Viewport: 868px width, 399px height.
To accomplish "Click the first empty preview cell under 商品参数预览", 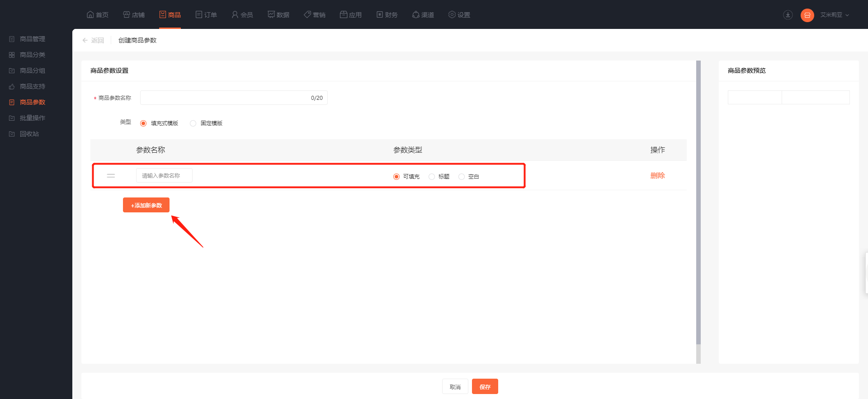I will [755, 97].
